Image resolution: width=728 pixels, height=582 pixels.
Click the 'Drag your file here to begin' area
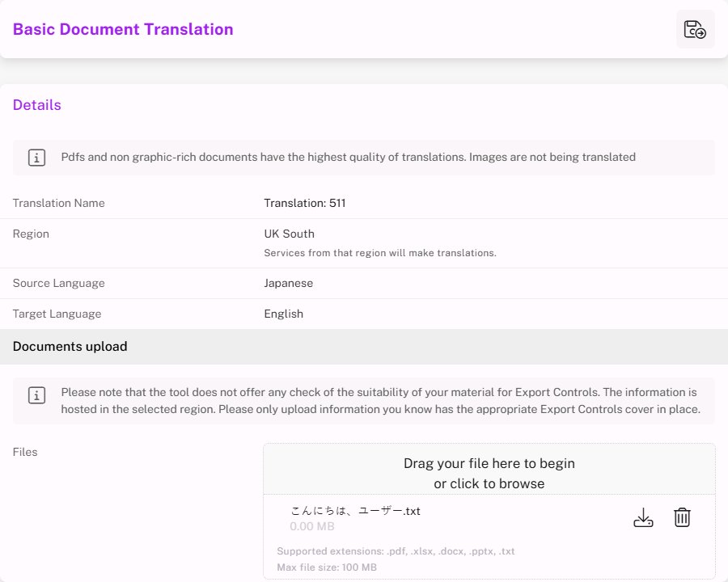coord(489,463)
